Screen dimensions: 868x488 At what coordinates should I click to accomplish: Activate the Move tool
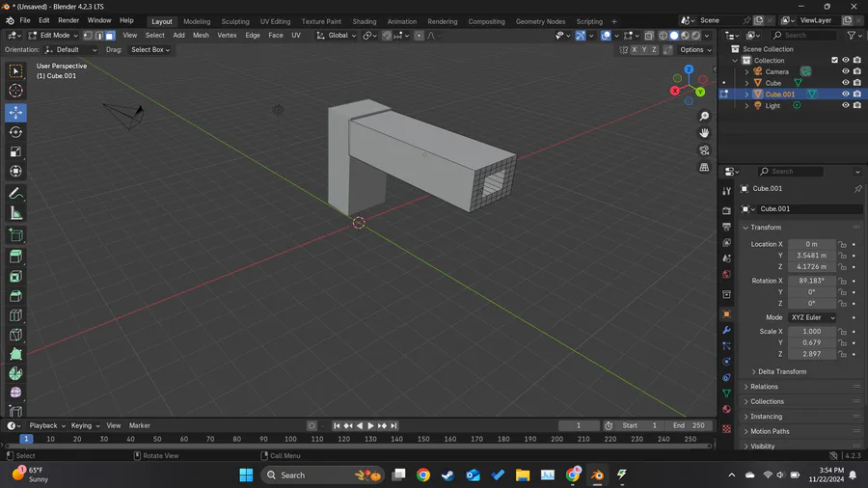(15, 113)
